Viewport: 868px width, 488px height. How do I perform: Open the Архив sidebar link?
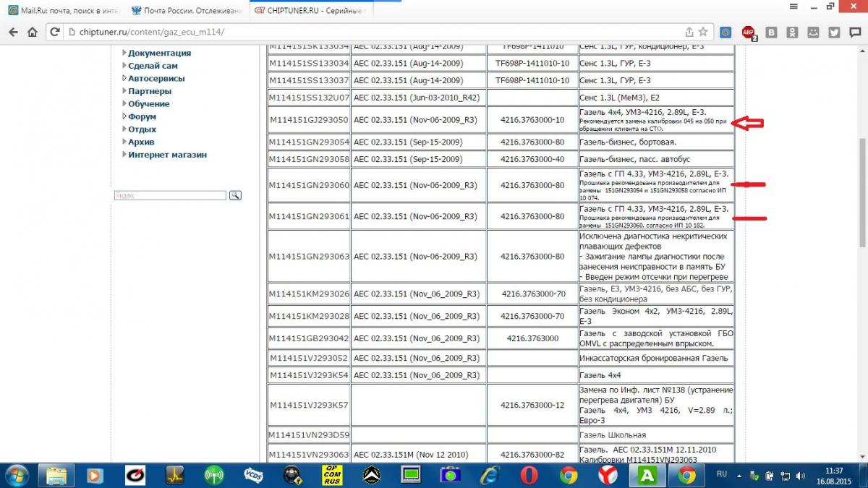(x=142, y=142)
